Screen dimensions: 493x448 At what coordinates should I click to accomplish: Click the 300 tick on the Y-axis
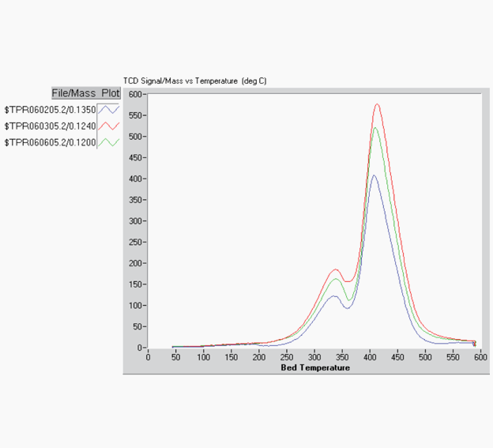click(134, 221)
